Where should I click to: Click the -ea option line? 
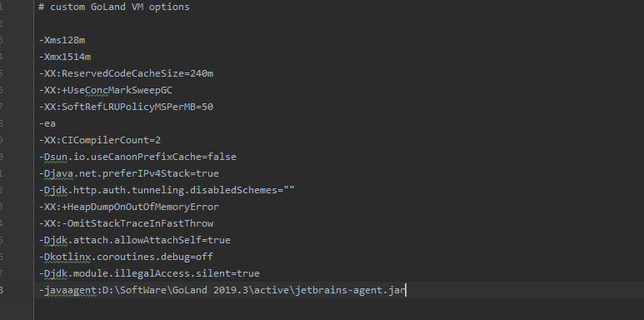(47, 123)
